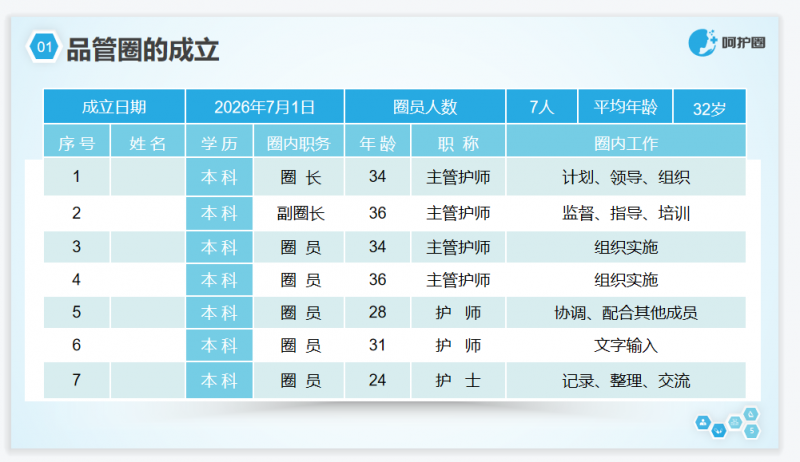Select the 7人 cell

tap(542, 107)
